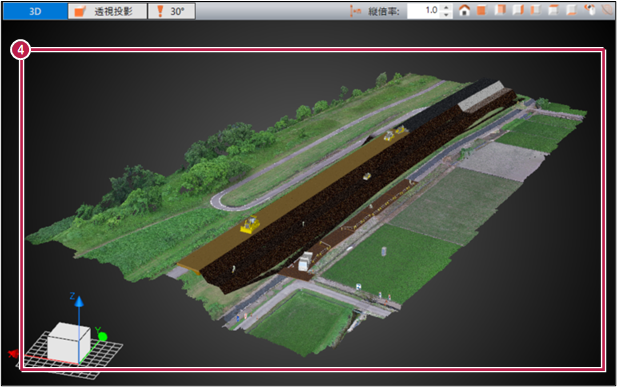Click the greyed-out globe icon in toolbar
This screenshot has width=617, height=387.
click(x=608, y=10)
